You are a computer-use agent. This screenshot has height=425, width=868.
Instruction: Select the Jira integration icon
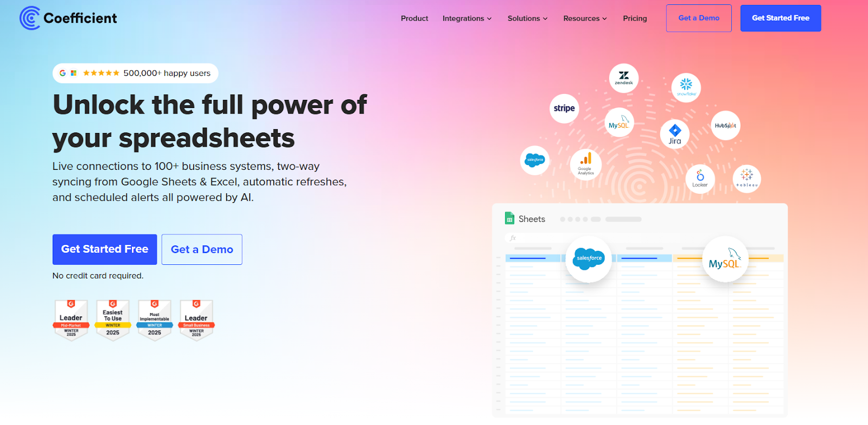pyautogui.click(x=675, y=134)
